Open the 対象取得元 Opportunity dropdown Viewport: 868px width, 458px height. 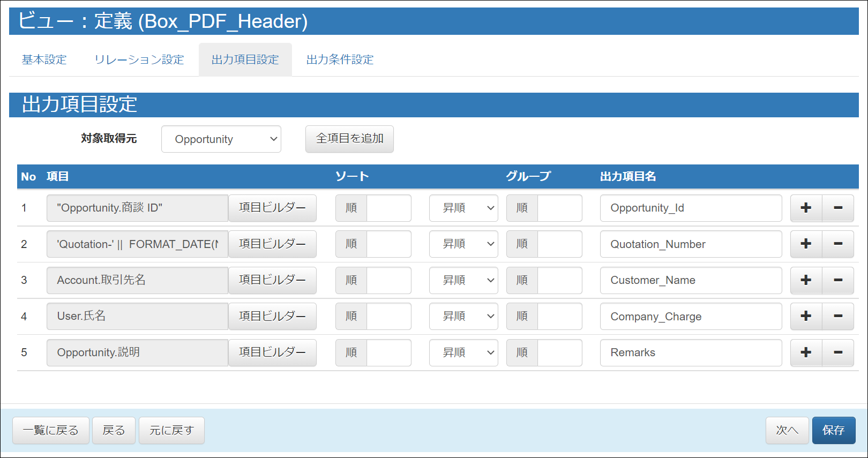coord(221,139)
